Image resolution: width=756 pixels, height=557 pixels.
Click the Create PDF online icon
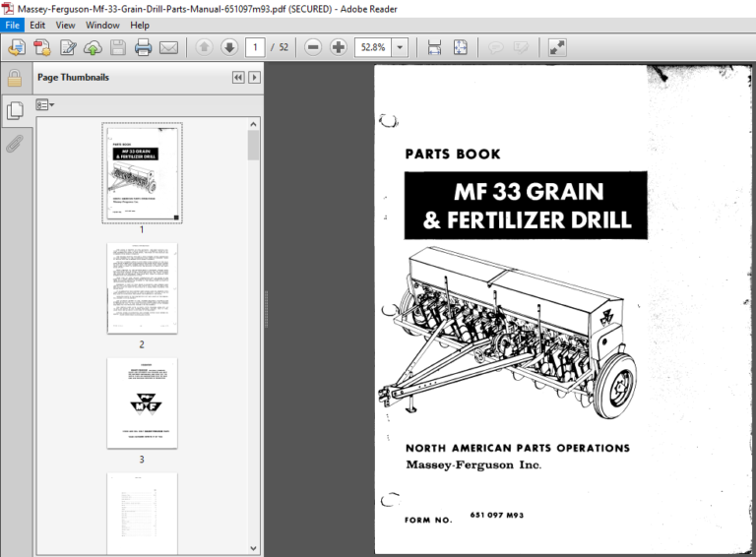tap(18, 47)
